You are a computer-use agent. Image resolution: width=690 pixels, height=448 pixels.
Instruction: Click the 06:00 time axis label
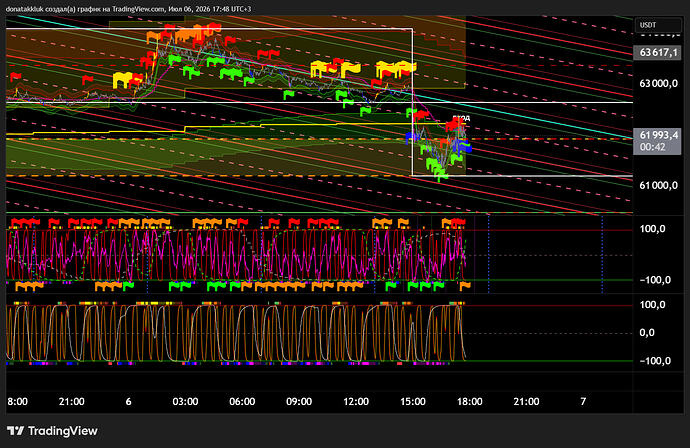(x=242, y=401)
